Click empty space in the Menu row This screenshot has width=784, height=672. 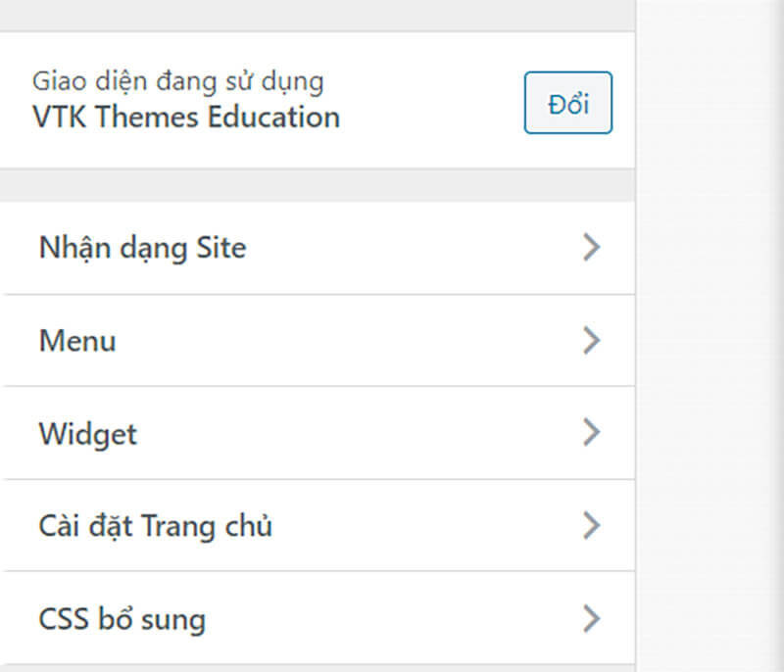343,340
